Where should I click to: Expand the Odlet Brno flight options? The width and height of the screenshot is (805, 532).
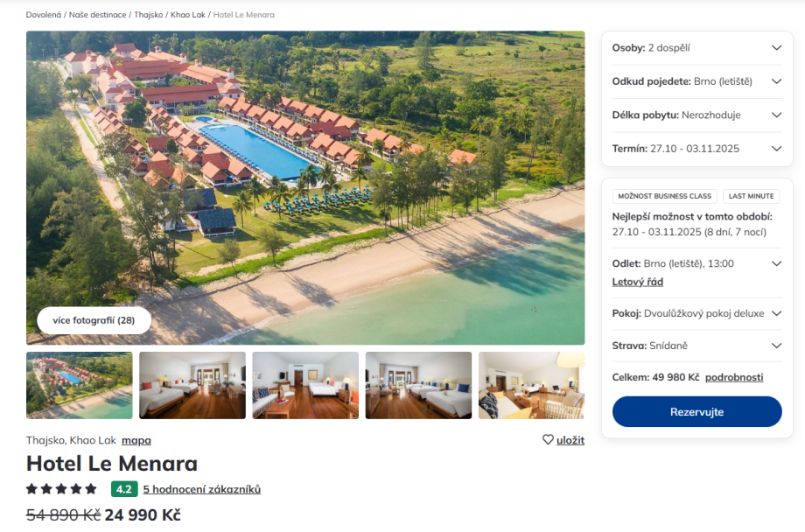tap(696, 264)
